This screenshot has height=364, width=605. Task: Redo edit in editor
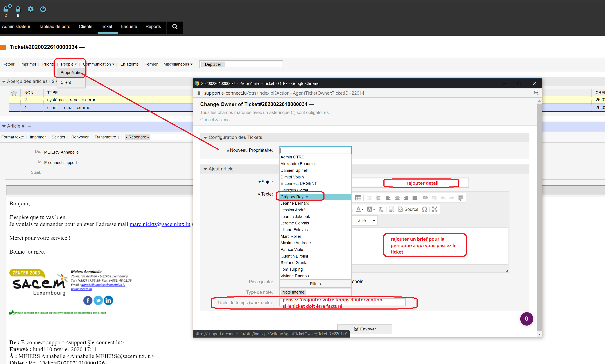(452, 198)
